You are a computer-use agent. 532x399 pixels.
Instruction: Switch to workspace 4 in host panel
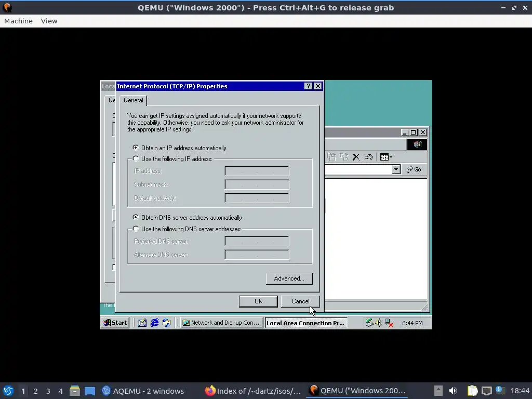coord(61,391)
